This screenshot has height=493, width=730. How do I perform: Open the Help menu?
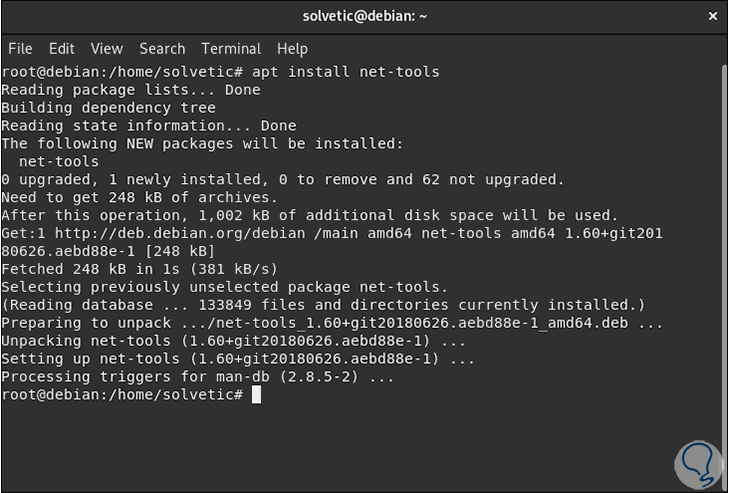[292, 48]
